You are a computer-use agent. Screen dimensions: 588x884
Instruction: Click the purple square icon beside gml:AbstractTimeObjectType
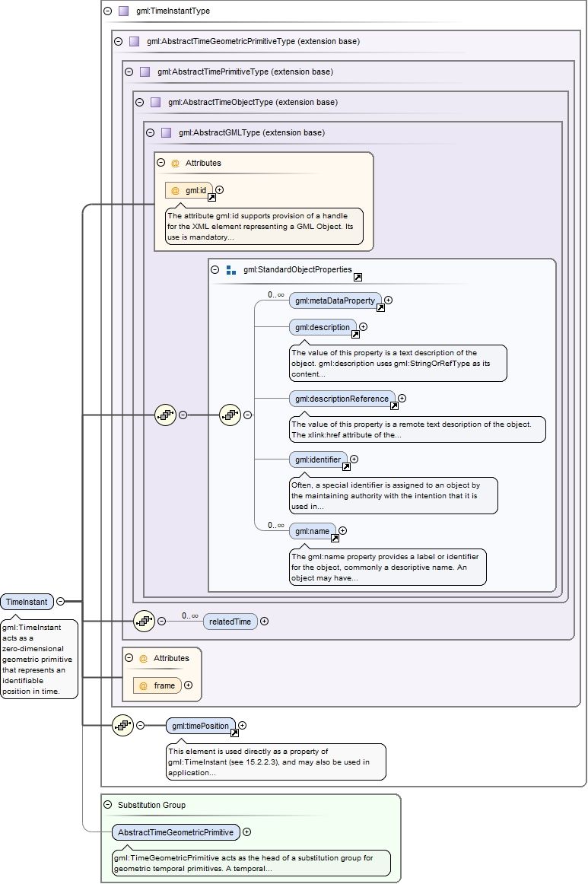[x=155, y=102]
